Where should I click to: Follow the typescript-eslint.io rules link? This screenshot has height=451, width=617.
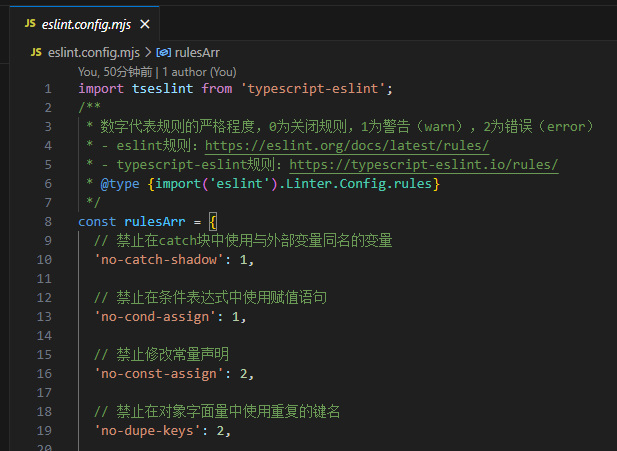click(423, 165)
